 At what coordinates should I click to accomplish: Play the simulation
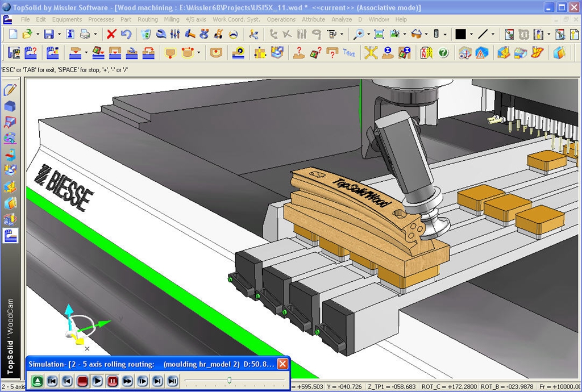click(97, 381)
